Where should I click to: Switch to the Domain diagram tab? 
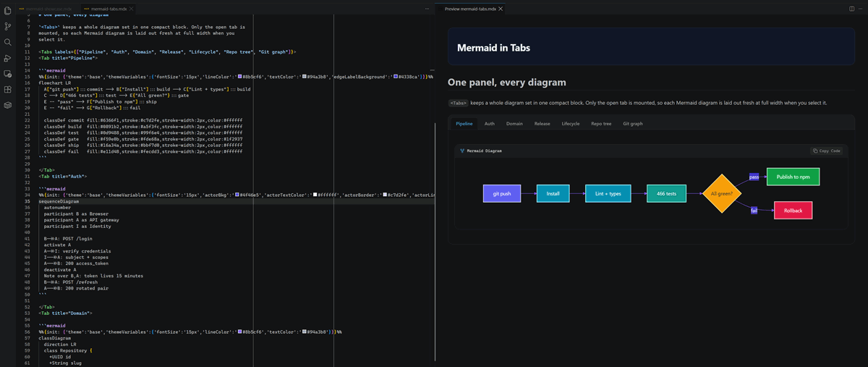514,124
